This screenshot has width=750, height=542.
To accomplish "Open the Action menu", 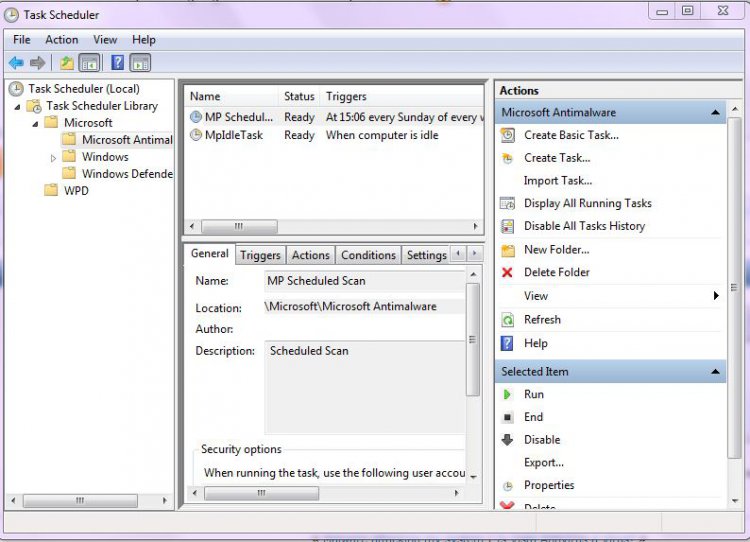I will (62, 40).
